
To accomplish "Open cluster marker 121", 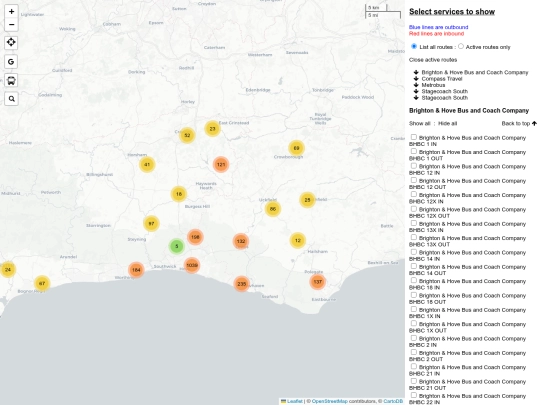I will 221,164.
